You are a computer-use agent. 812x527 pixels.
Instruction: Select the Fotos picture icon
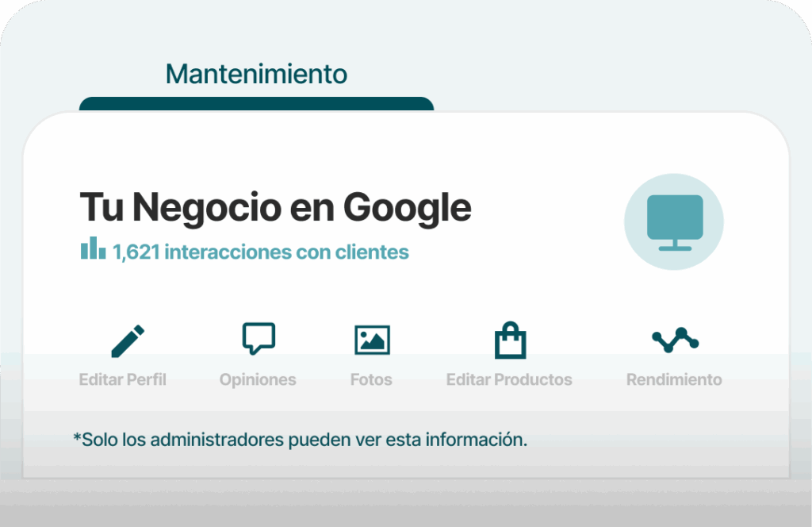372,340
